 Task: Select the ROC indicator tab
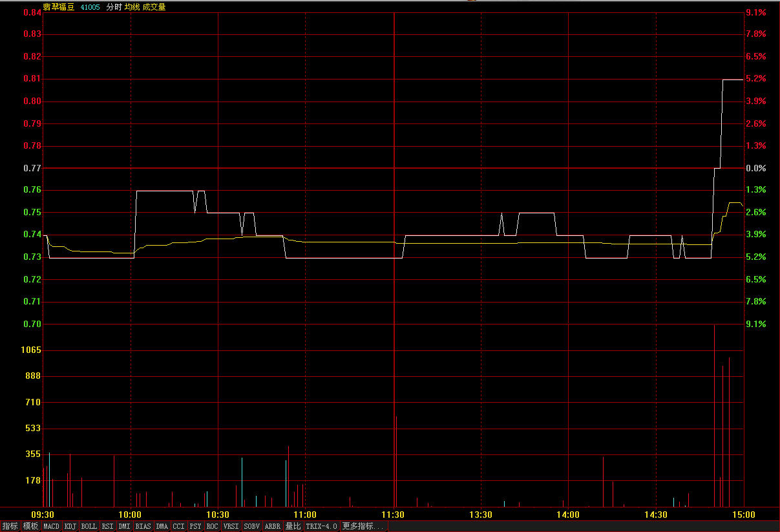coord(212,526)
